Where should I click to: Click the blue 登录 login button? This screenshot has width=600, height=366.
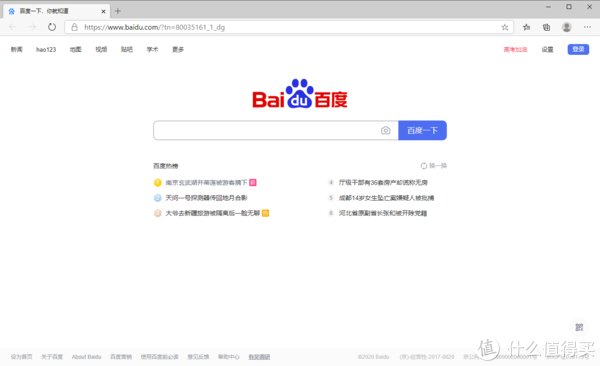[x=578, y=49]
